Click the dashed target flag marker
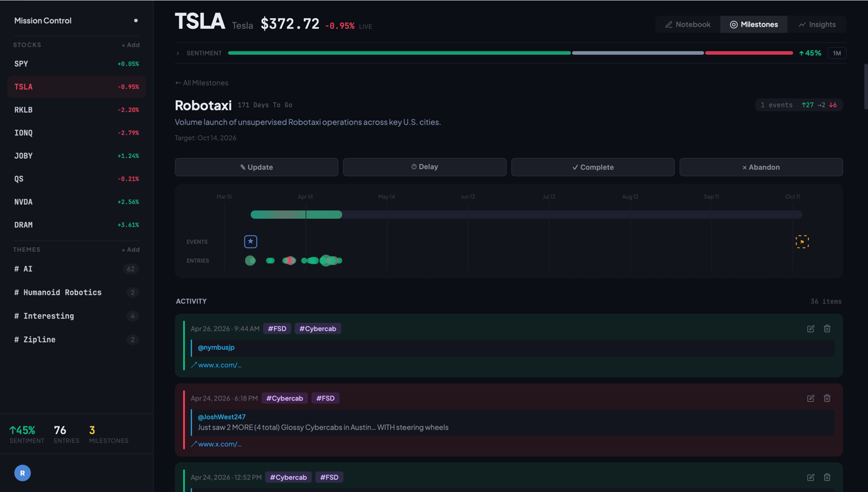Screen dimensions: 868x492 pyautogui.click(x=802, y=241)
